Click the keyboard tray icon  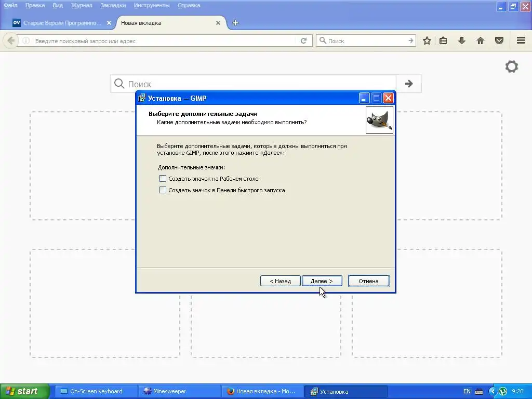479,392
